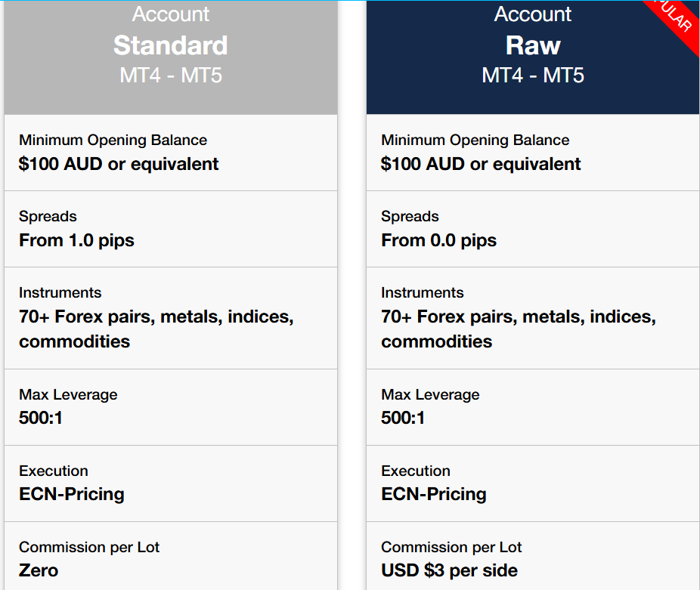The height and width of the screenshot is (590, 700).
Task: Select ECN-Pricing in the Standard column
Action: click(72, 494)
